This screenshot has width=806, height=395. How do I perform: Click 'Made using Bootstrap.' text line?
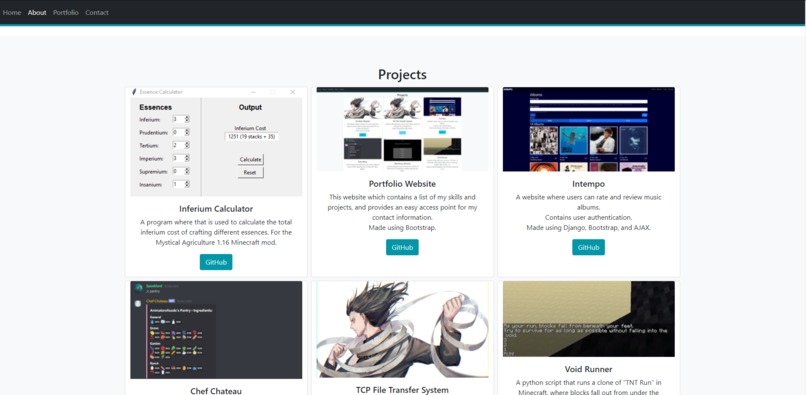tap(402, 227)
